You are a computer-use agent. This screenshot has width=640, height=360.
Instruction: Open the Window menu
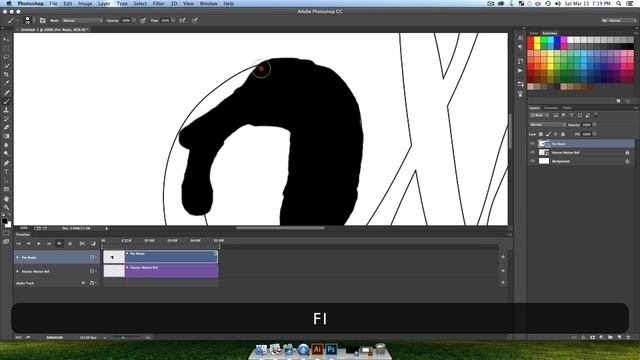[x=208, y=3]
